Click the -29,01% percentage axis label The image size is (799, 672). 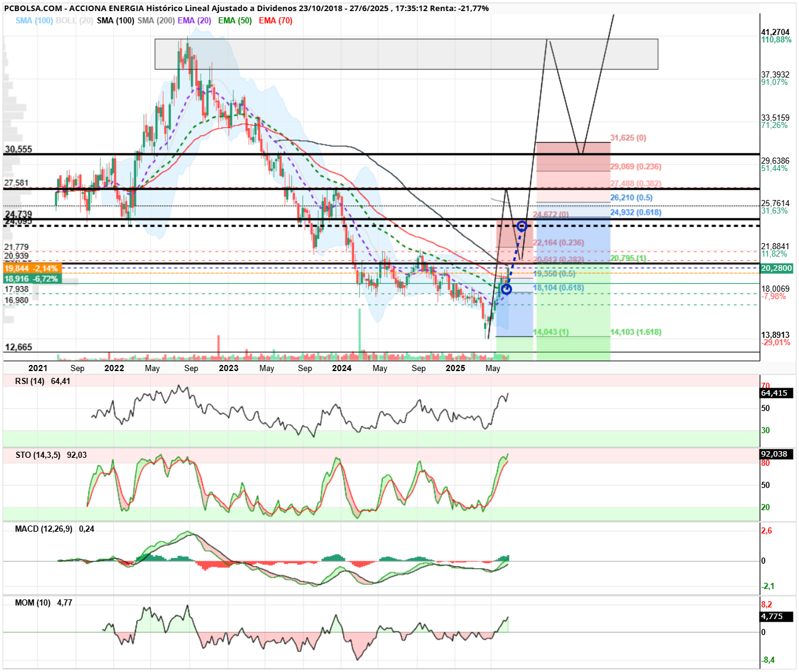pos(776,342)
